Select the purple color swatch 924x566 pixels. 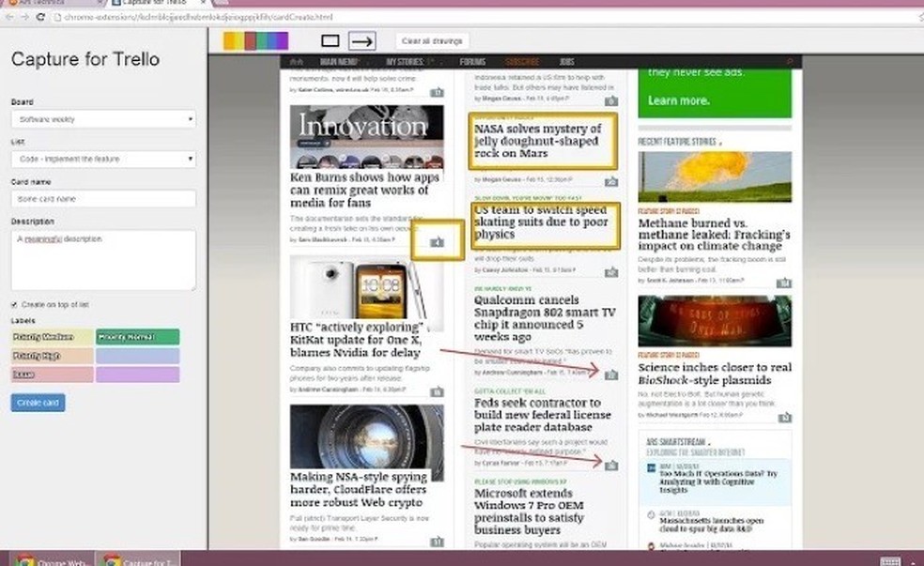click(x=282, y=41)
